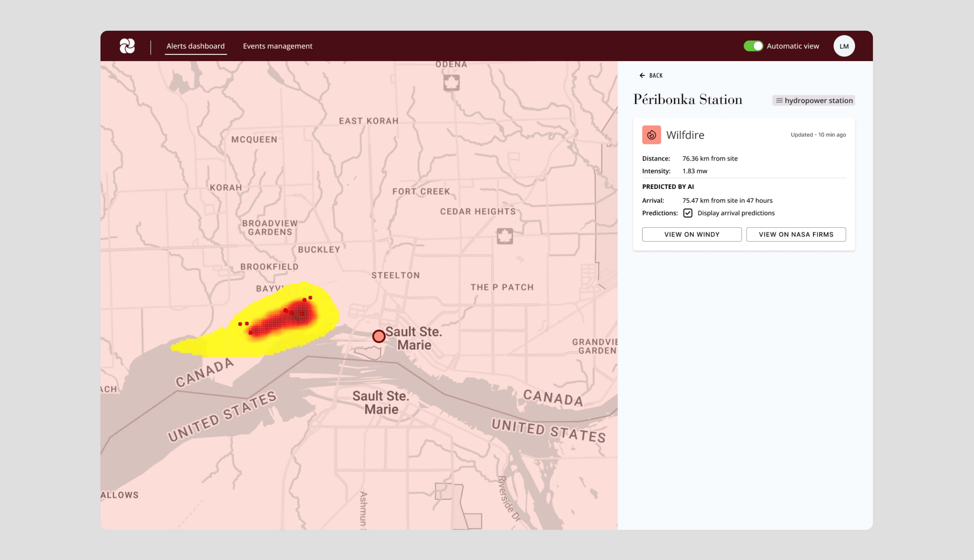This screenshot has width=974, height=560.
Task: Click the app logo in header
Action: (127, 46)
